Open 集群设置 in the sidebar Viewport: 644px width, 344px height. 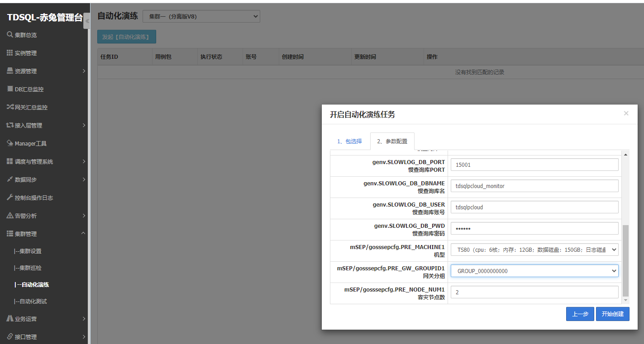[28, 251]
